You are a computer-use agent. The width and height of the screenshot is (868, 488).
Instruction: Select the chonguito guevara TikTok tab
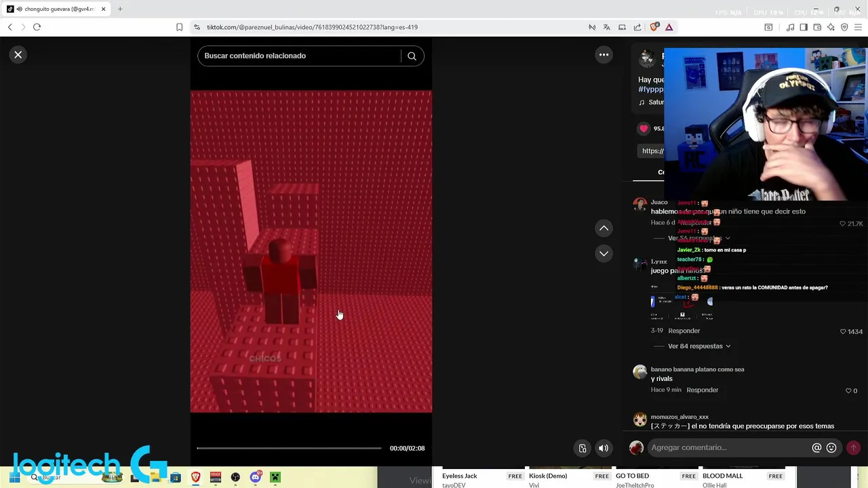point(56,9)
